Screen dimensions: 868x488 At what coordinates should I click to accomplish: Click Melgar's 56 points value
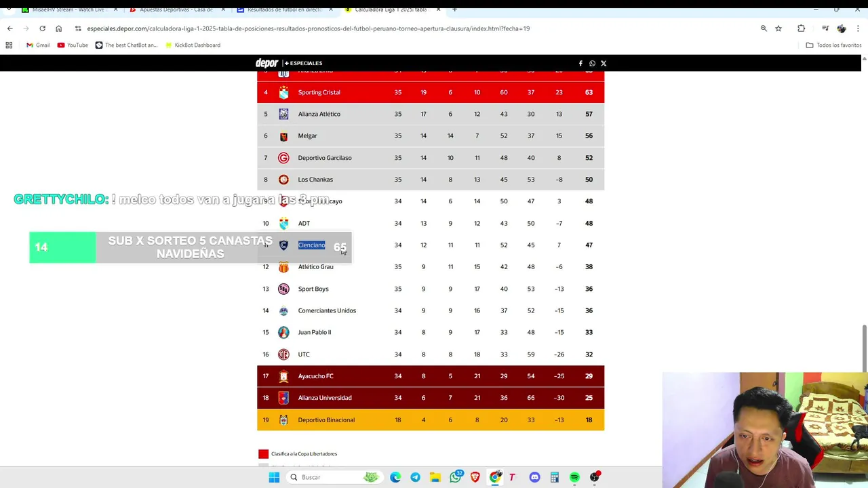589,136
